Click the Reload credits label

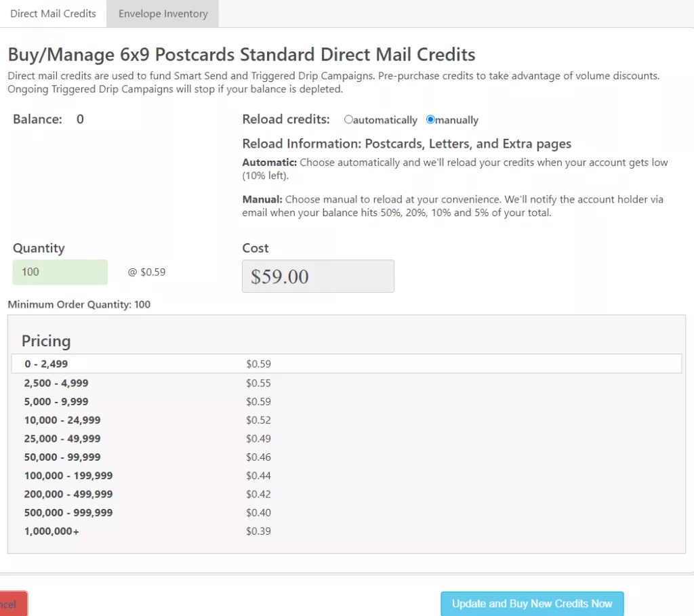(286, 119)
